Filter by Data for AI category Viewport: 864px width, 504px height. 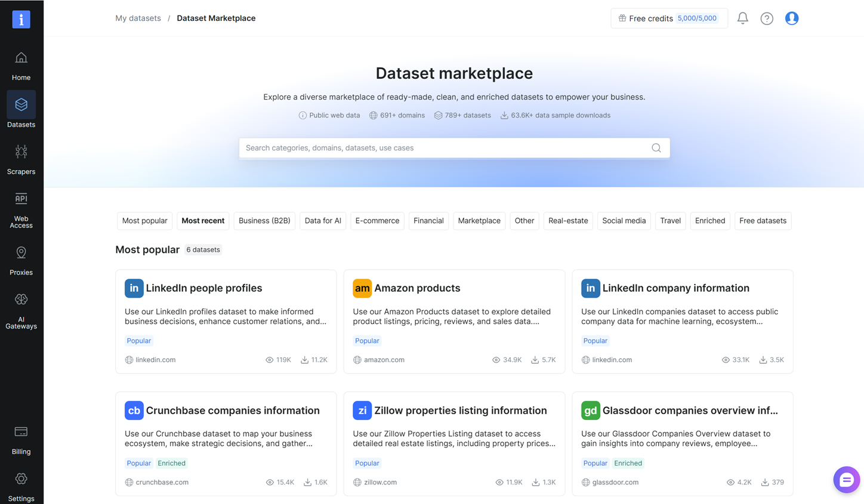323,221
